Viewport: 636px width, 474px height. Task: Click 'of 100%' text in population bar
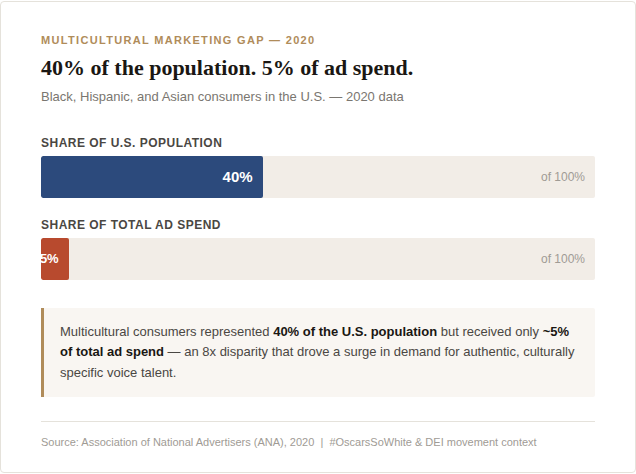click(563, 177)
